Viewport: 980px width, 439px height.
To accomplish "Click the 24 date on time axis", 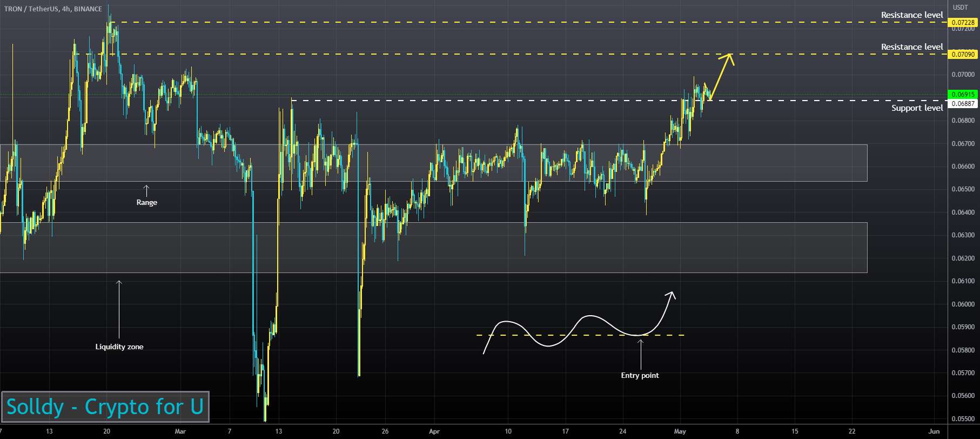I will [623, 431].
